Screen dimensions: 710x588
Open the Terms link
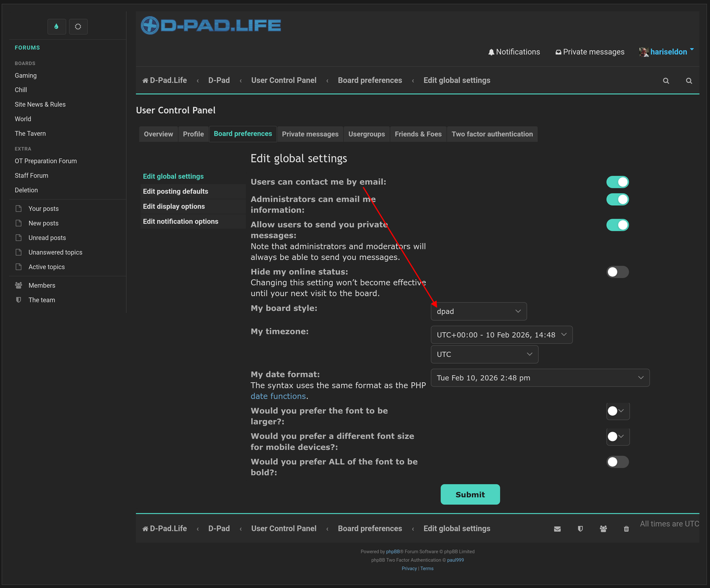427,569
